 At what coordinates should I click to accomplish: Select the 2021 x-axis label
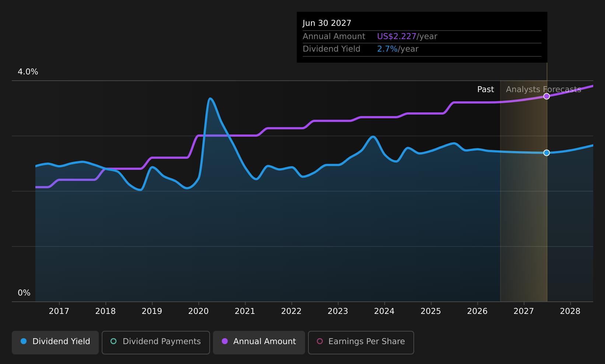[x=245, y=311]
